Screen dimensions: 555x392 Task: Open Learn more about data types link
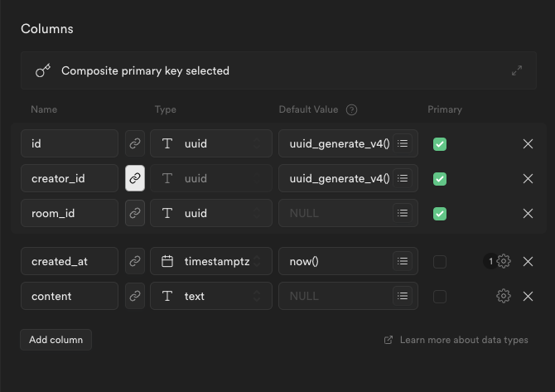tap(456, 340)
